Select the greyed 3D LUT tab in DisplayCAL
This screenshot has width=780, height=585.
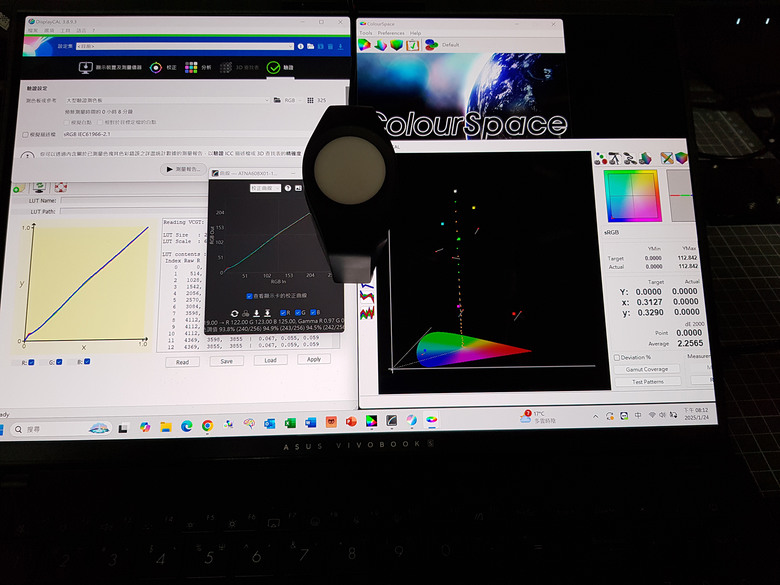(239, 67)
